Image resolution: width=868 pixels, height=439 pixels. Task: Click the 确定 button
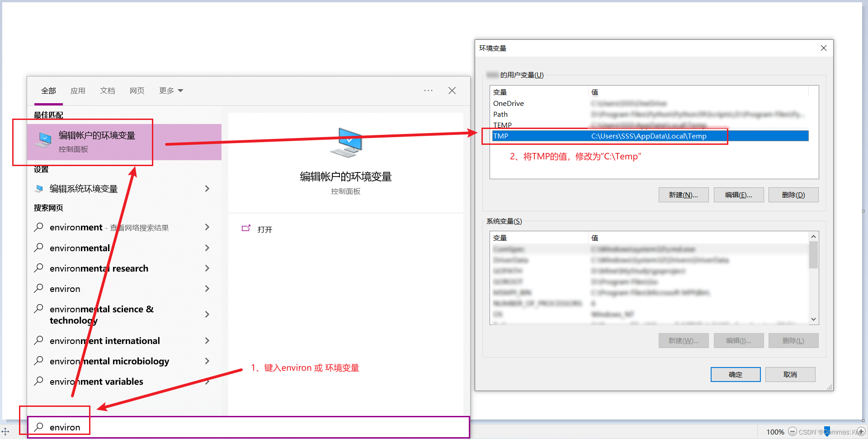735,374
